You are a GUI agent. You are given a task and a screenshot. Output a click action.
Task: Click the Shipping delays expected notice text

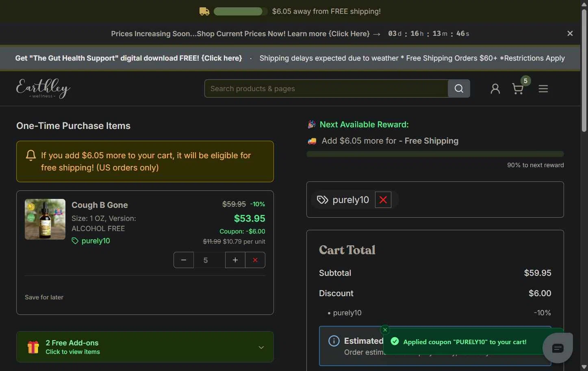[412, 58]
